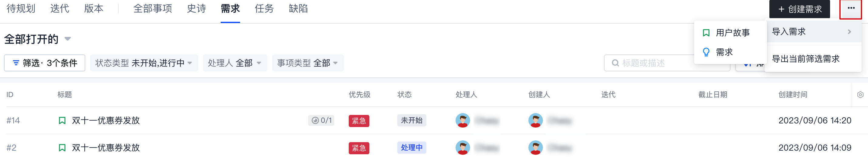Choose 导出当前筛选需求 from the menu
This screenshot has height=160, width=868.
pyautogui.click(x=805, y=59)
